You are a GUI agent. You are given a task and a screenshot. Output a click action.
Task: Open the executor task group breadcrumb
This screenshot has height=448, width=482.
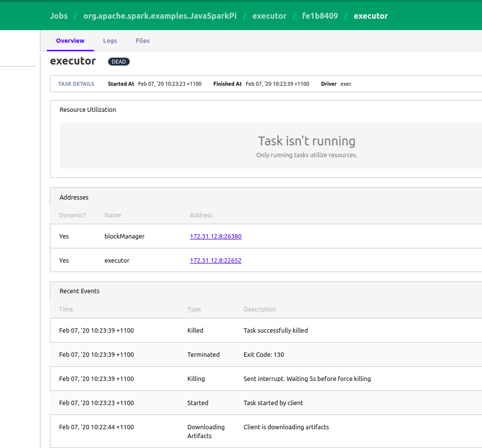(x=269, y=16)
